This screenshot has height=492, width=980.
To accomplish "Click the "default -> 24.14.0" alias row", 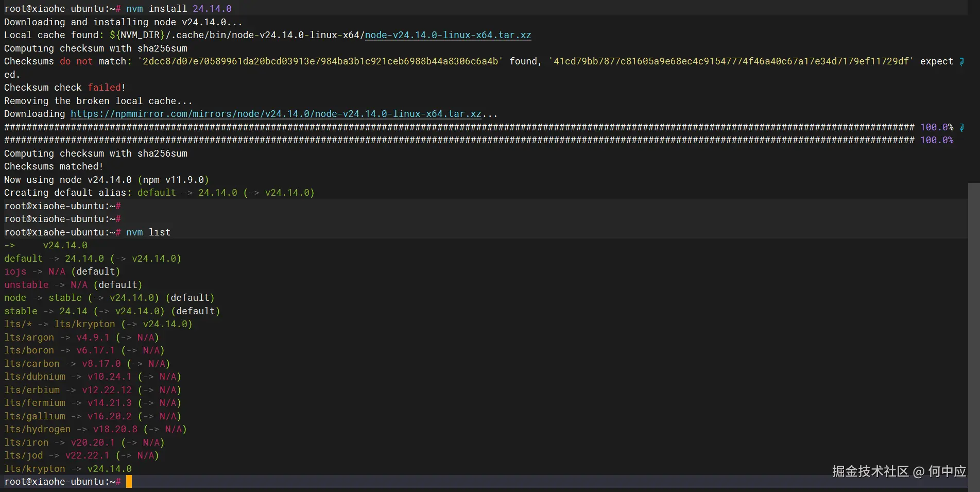I will (93, 259).
